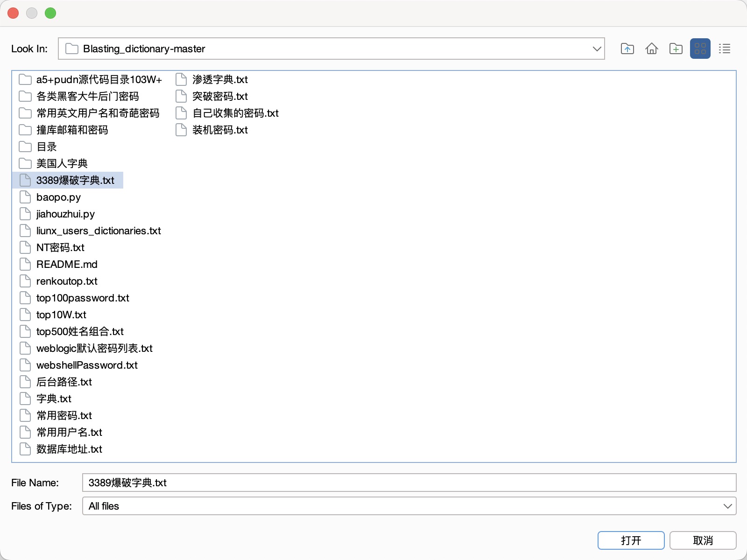The image size is (747, 560).
Task: Go to the Home directory icon
Action: click(651, 49)
